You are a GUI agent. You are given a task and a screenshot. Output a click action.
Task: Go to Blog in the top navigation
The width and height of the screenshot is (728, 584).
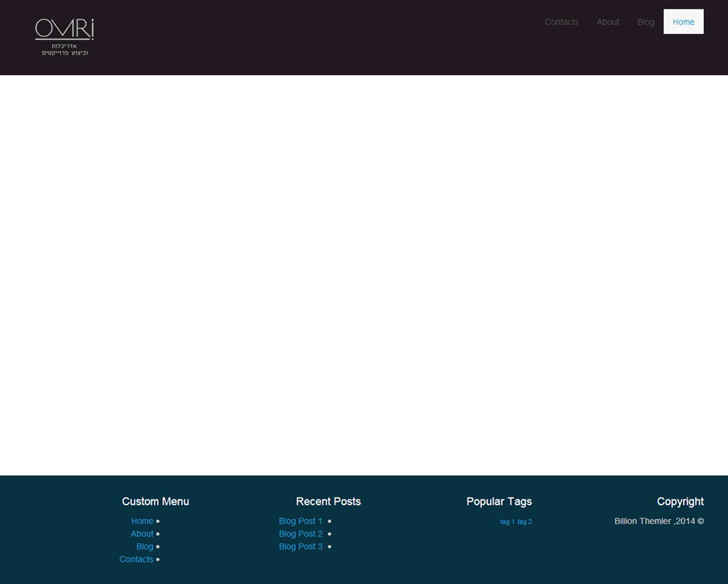coord(646,22)
